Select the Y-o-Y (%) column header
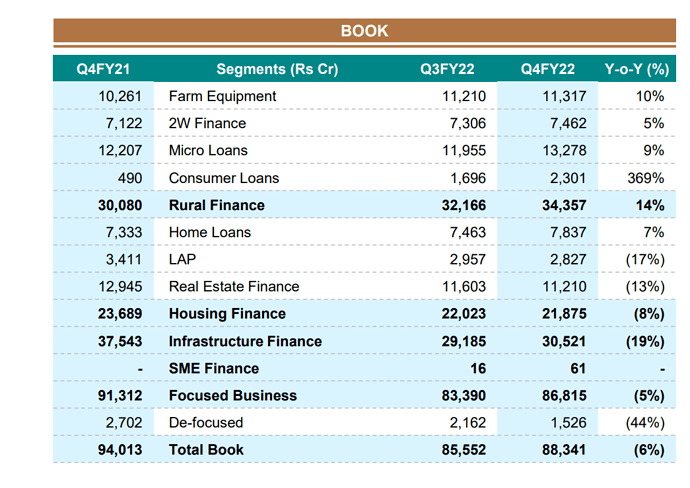Screen dimensions: 690x488 click(x=636, y=69)
